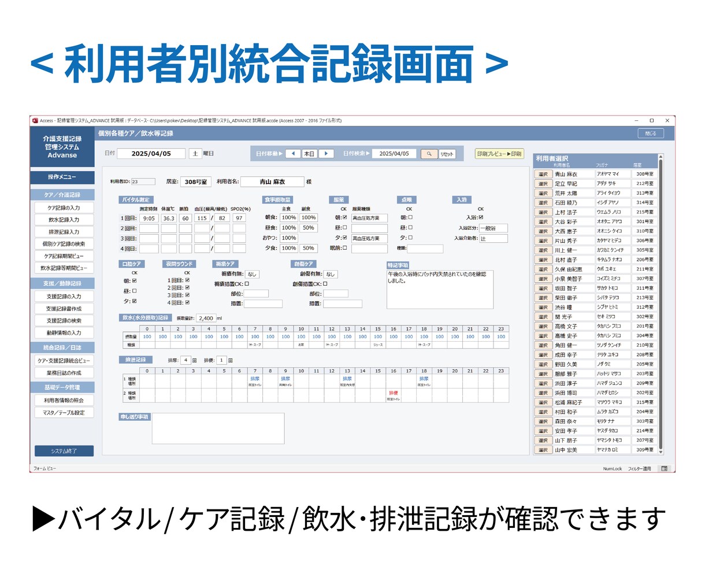This screenshot has height=588, width=705.
Task: Toggle 口腔ケア 夕 checkbox
Action: pos(135,301)
